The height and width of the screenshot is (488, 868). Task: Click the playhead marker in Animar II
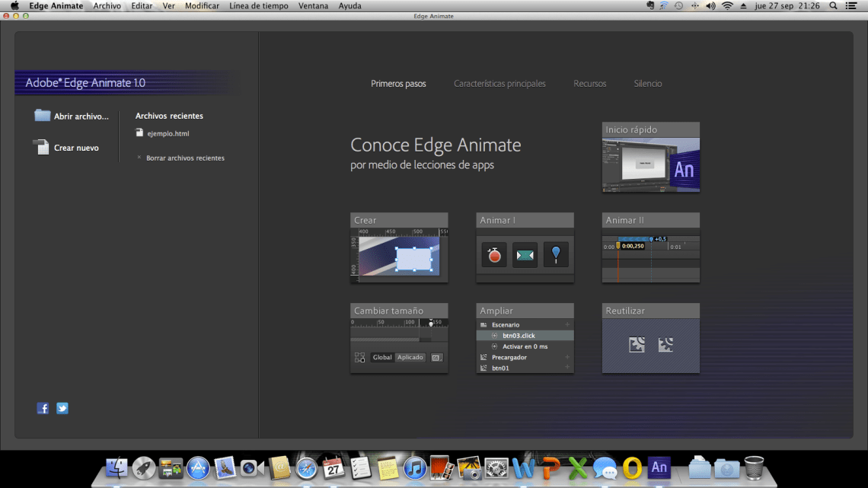618,244
